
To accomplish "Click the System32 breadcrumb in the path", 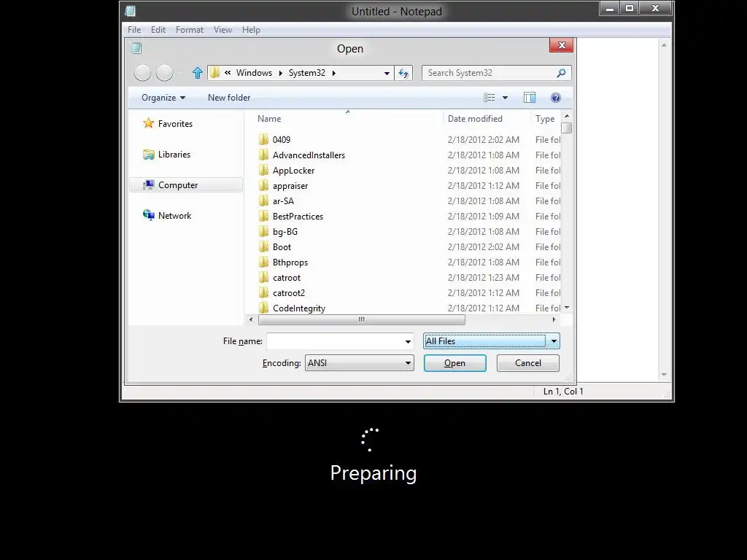I will (307, 73).
